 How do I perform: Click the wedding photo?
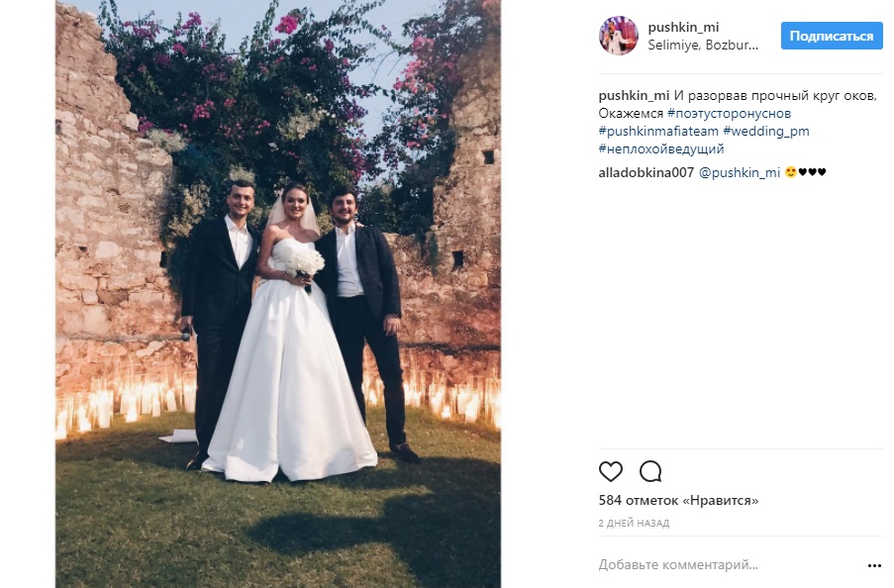278,294
